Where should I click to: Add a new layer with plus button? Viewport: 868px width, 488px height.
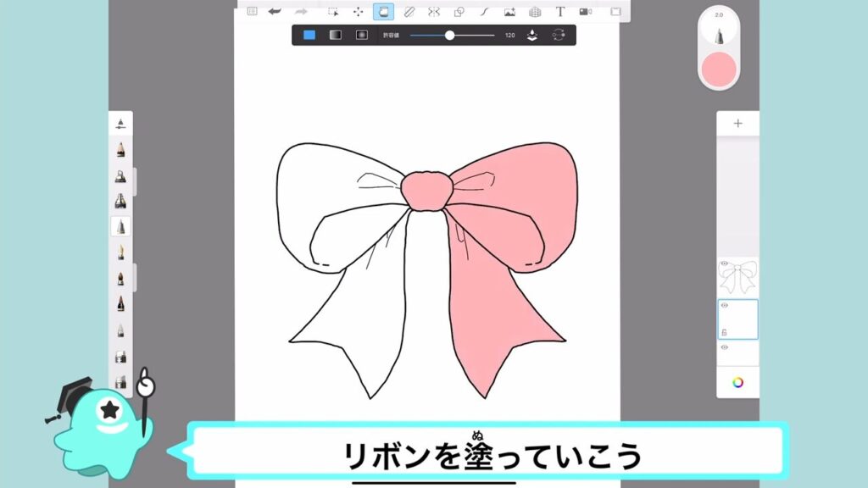pos(737,124)
